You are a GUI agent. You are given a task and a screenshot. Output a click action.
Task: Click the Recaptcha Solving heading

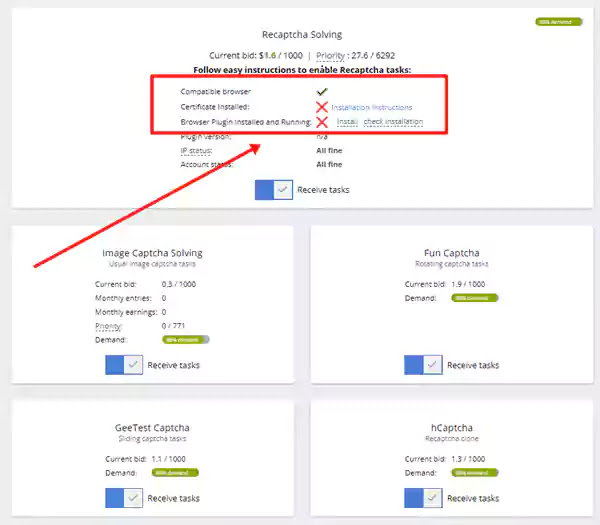point(302,34)
